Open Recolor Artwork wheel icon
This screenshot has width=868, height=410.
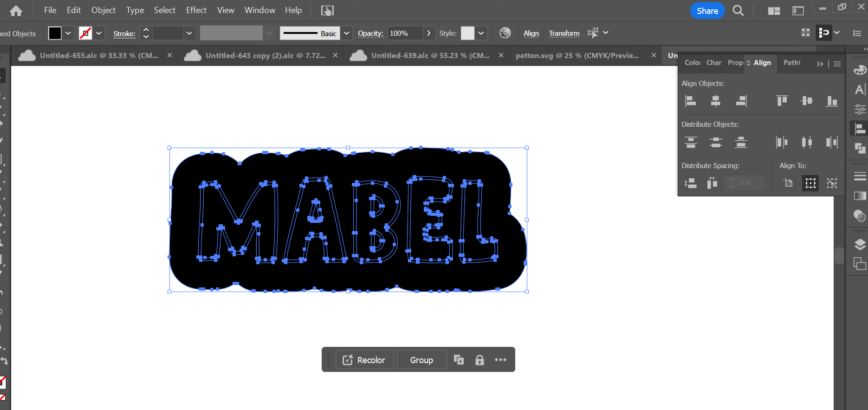[505, 33]
